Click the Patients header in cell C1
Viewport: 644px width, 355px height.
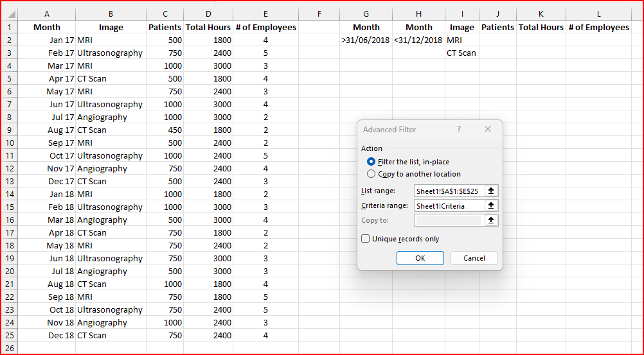[165, 28]
